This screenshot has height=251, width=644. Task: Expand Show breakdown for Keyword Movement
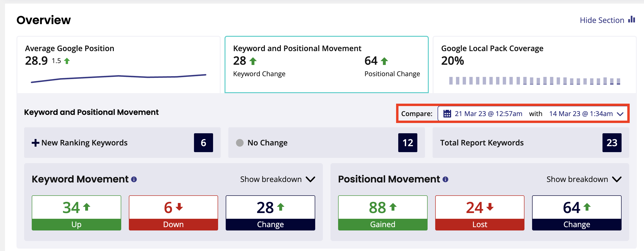pos(277,179)
